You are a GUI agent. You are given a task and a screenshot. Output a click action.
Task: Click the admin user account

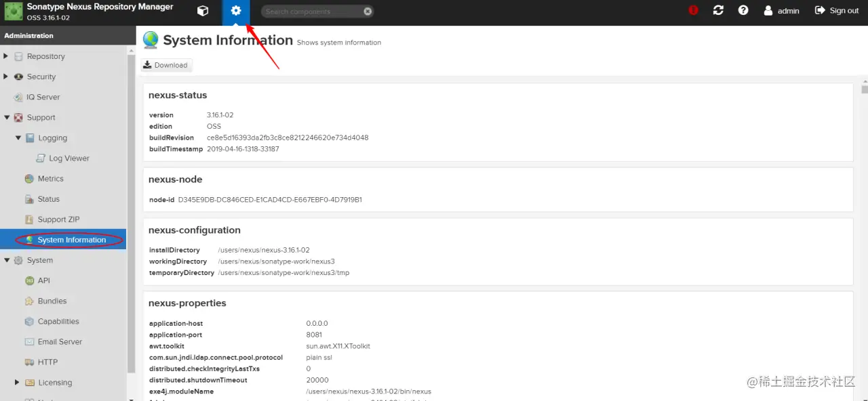click(x=781, y=11)
